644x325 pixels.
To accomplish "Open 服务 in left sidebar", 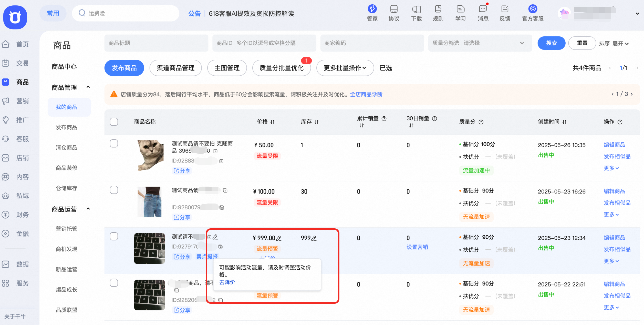I will pos(15,283).
